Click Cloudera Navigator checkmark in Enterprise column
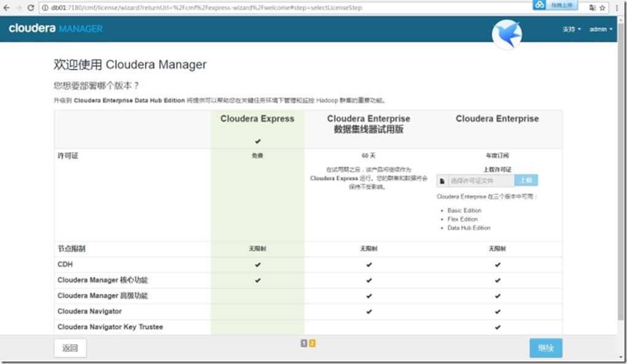 (x=497, y=312)
